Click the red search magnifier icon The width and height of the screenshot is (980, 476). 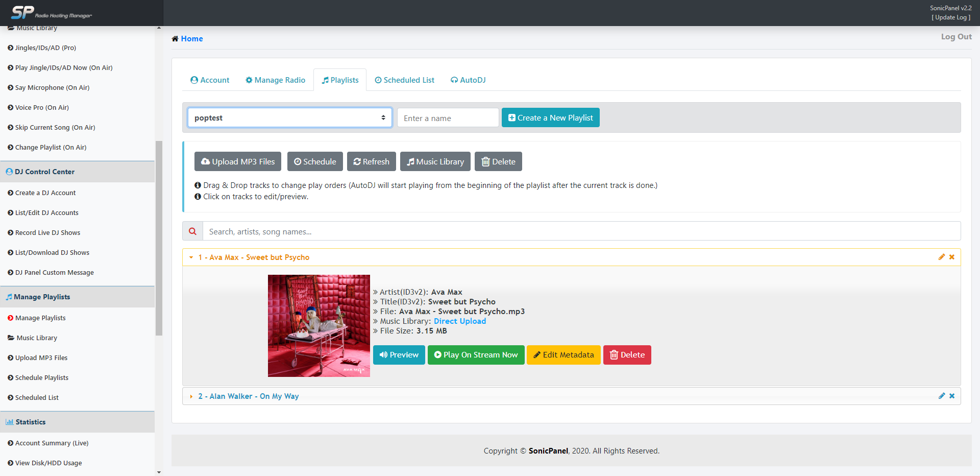tap(192, 231)
